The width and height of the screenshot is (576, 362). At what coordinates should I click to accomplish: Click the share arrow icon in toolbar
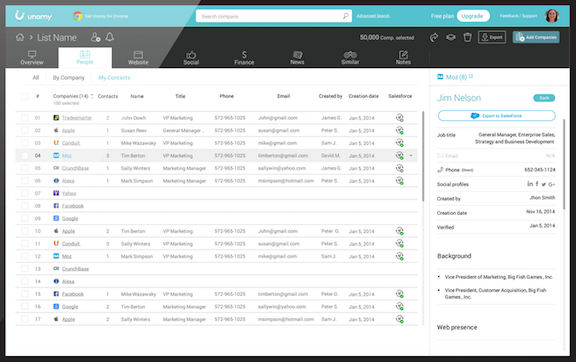click(x=434, y=37)
